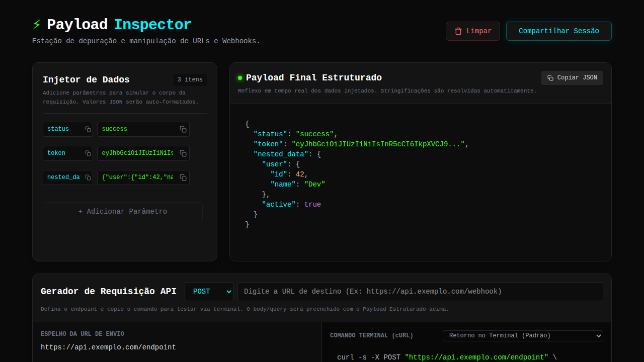
Task: Copy the success value
Action: tap(183, 129)
